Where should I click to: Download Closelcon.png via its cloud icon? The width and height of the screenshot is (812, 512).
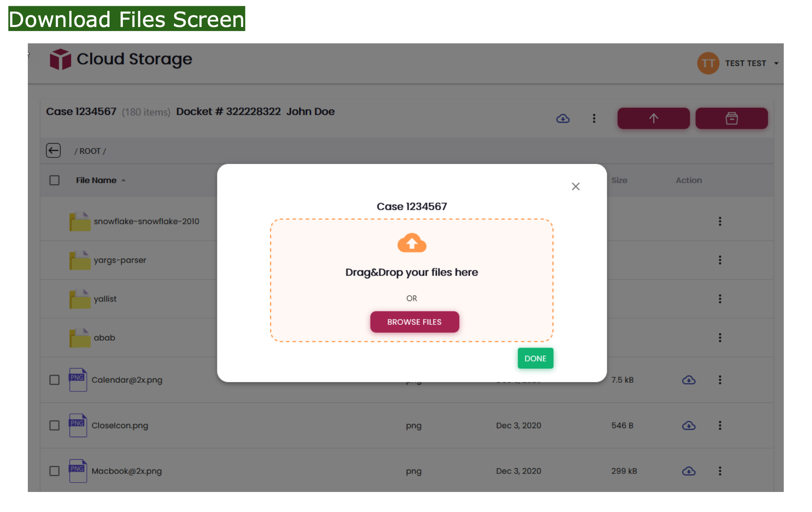tap(689, 426)
